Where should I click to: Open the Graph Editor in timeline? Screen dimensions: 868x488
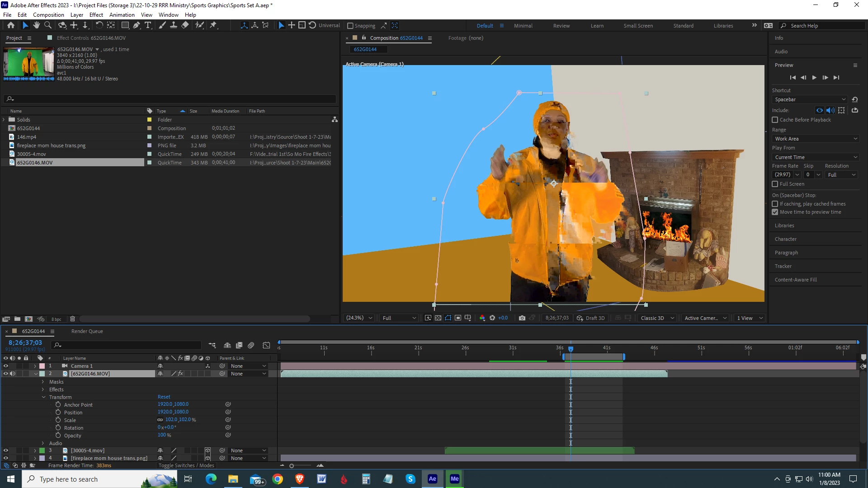(x=266, y=345)
